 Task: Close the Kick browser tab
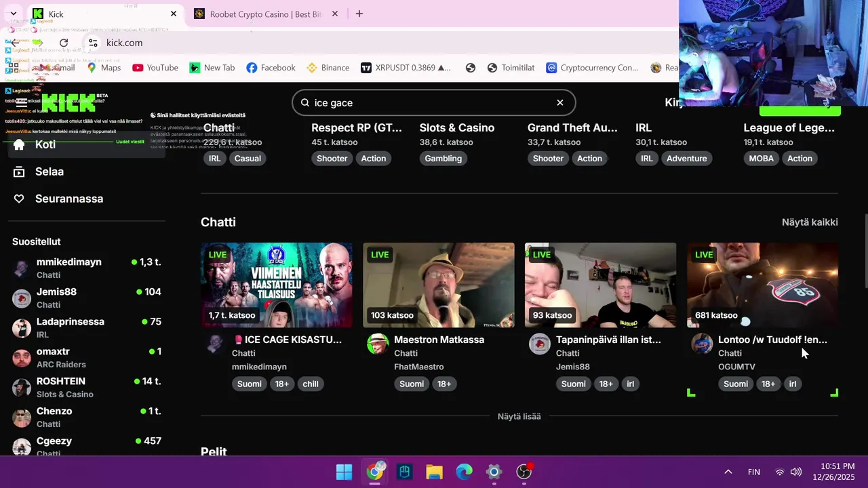coord(174,14)
